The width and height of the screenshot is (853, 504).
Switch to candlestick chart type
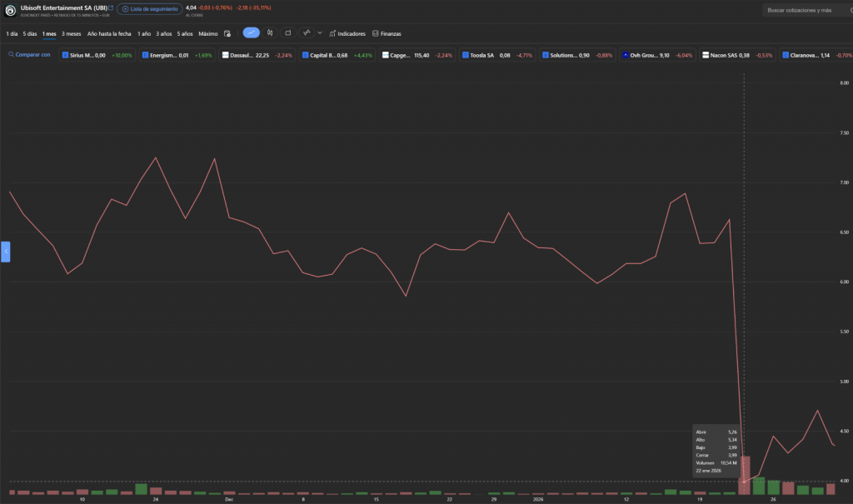point(270,33)
